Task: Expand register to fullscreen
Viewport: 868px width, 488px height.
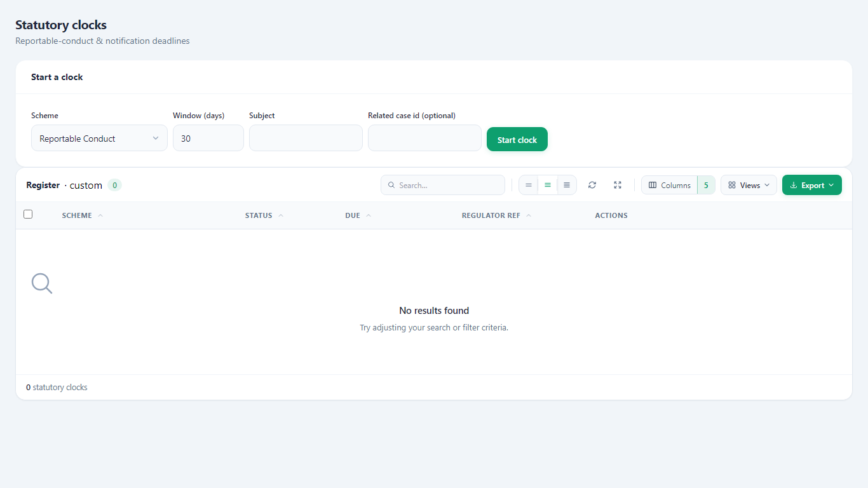Action: click(618, 185)
